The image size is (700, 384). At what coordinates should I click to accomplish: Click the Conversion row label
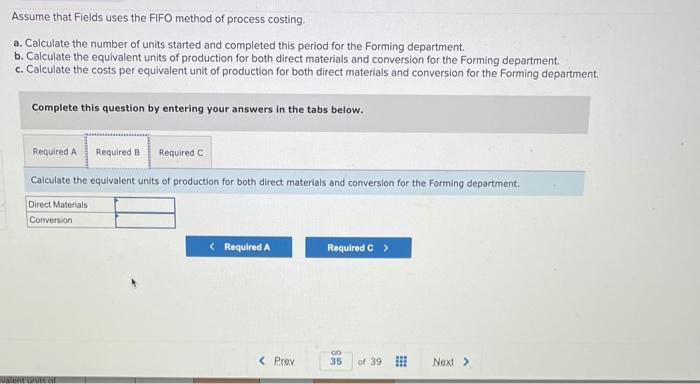click(50, 220)
